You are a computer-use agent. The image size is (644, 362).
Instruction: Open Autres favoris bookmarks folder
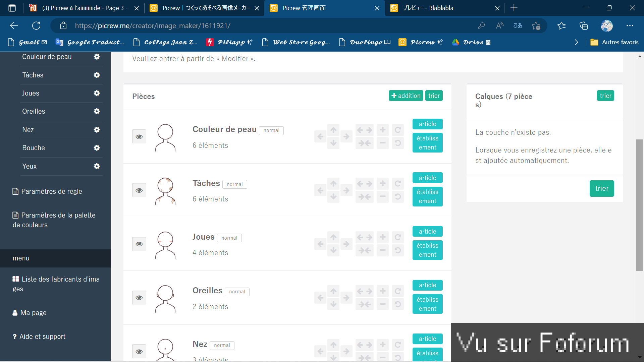614,42
